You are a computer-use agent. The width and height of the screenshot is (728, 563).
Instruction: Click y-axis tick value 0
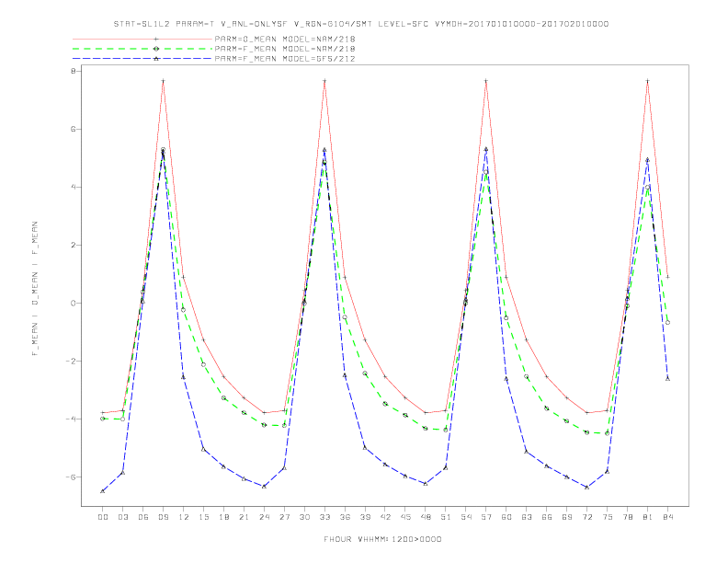tap(73, 304)
